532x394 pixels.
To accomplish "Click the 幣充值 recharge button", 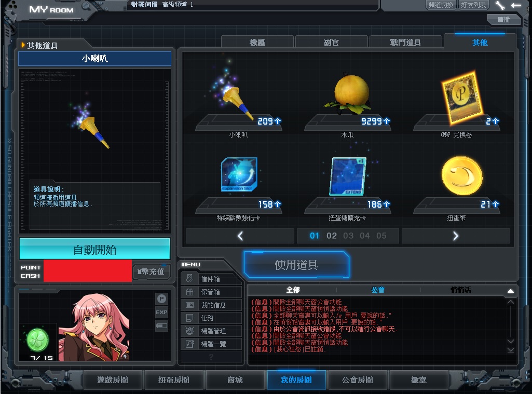I will click(x=151, y=271).
